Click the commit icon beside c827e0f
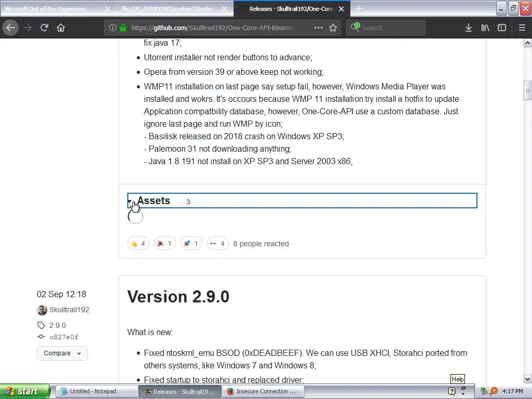This screenshot has width=532, height=399. (41, 337)
